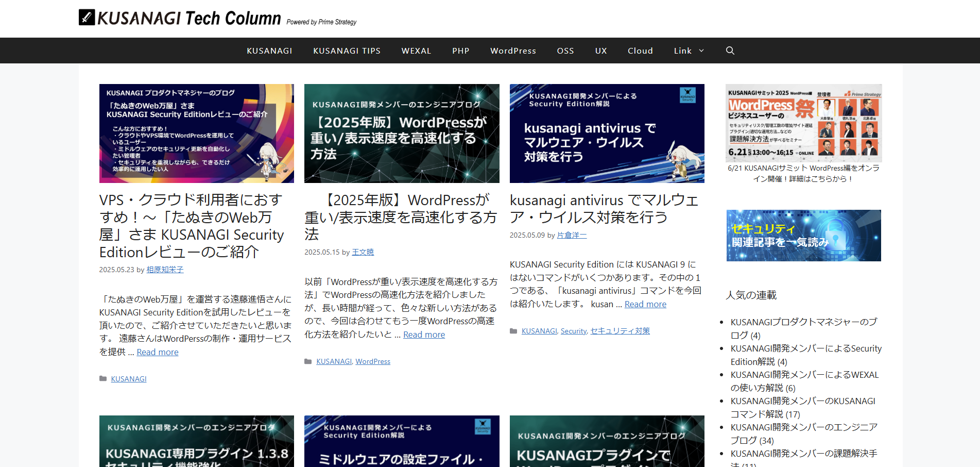Viewport: 980px width, 467px height.
Task: Click the 2025.05.09 post date
Action: click(x=527, y=235)
